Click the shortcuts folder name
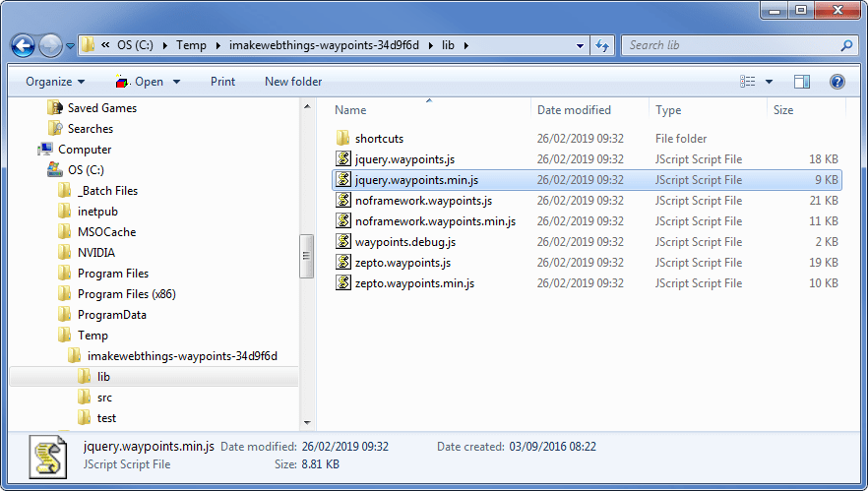 379,139
